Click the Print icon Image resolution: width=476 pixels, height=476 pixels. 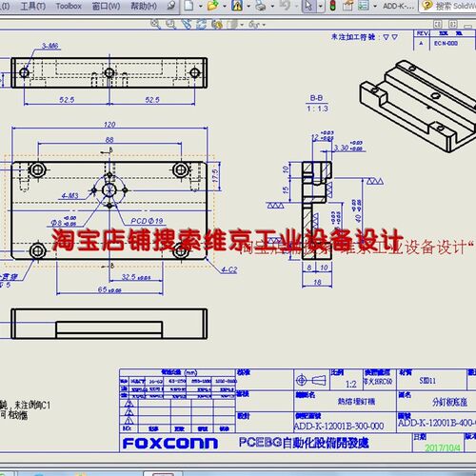(261, 6)
